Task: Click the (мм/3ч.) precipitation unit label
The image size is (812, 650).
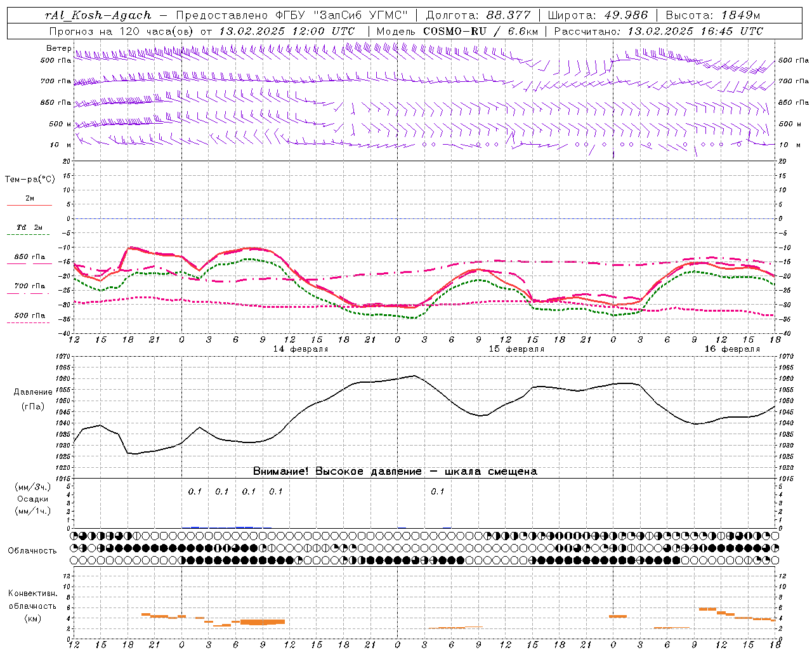Action: 33,487
